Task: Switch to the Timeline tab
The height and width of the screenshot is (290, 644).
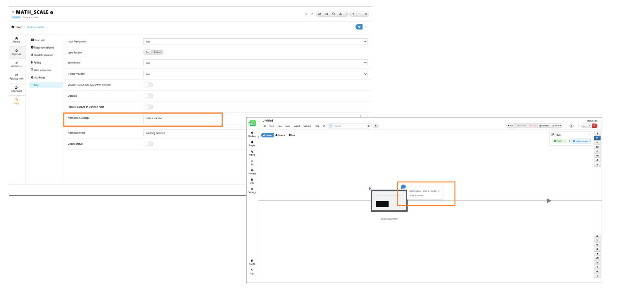Action: pos(280,135)
